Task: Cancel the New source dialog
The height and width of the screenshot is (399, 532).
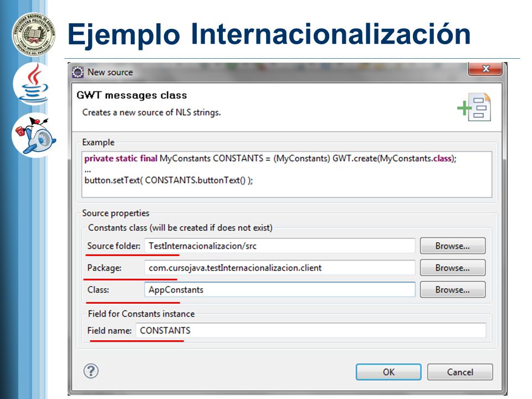Action: [x=460, y=372]
